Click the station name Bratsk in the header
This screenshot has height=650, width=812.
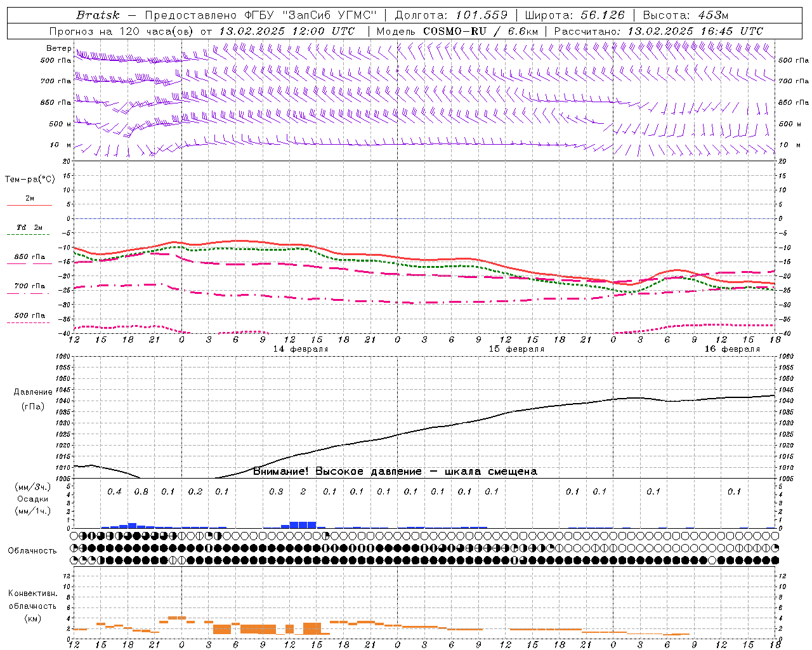(97, 15)
